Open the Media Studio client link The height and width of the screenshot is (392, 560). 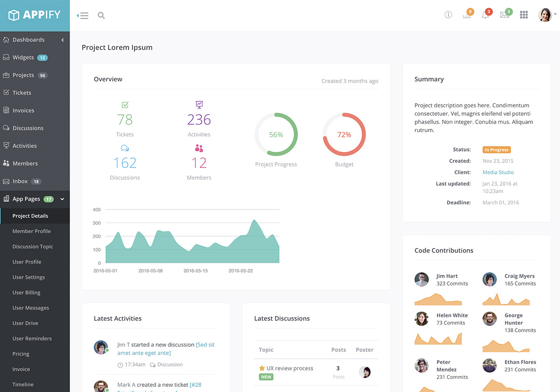click(498, 172)
